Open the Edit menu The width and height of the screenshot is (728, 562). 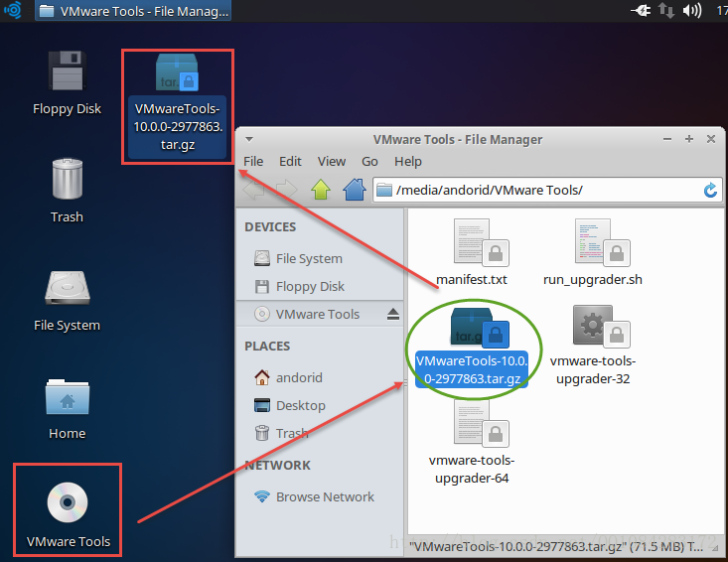point(290,162)
